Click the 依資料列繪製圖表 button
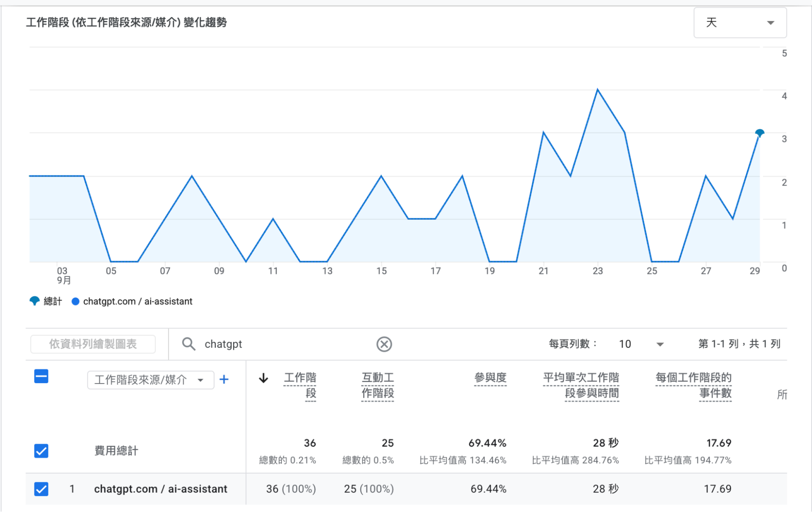 pyautogui.click(x=93, y=344)
